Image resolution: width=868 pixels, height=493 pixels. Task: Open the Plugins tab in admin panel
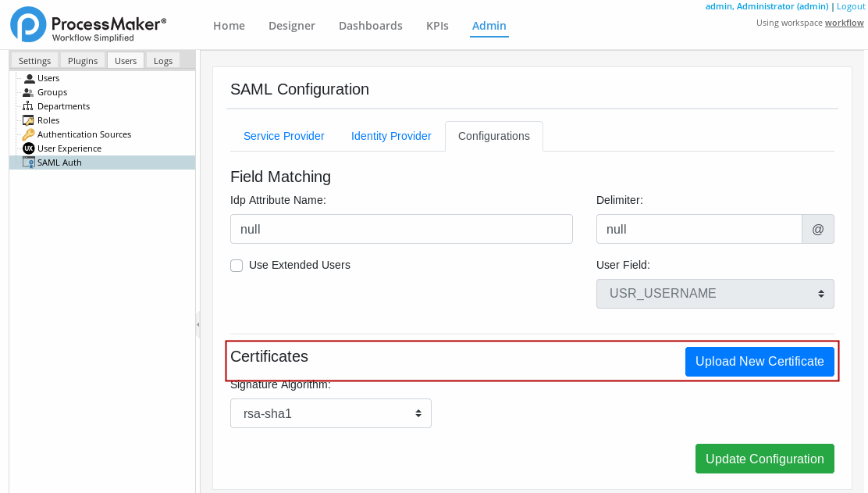point(83,61)
